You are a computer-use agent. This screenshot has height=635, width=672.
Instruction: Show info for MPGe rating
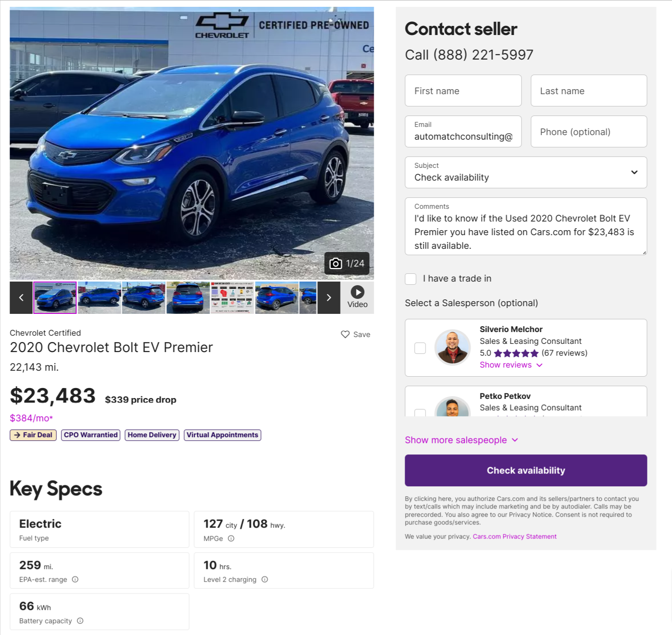coord(231,539)
